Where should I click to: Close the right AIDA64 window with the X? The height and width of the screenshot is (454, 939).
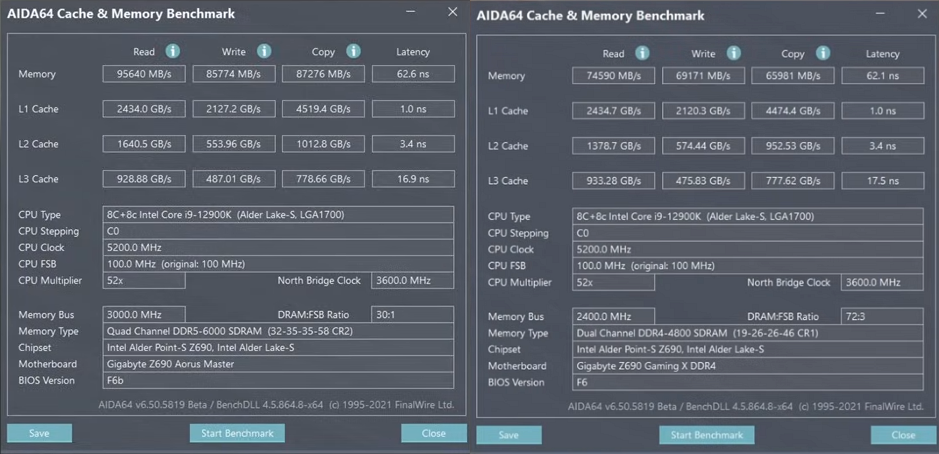(922, 14)
